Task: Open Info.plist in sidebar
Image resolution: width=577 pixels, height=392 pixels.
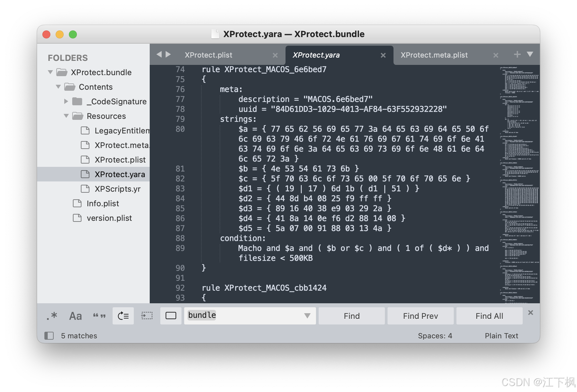Action: point(93,203)
